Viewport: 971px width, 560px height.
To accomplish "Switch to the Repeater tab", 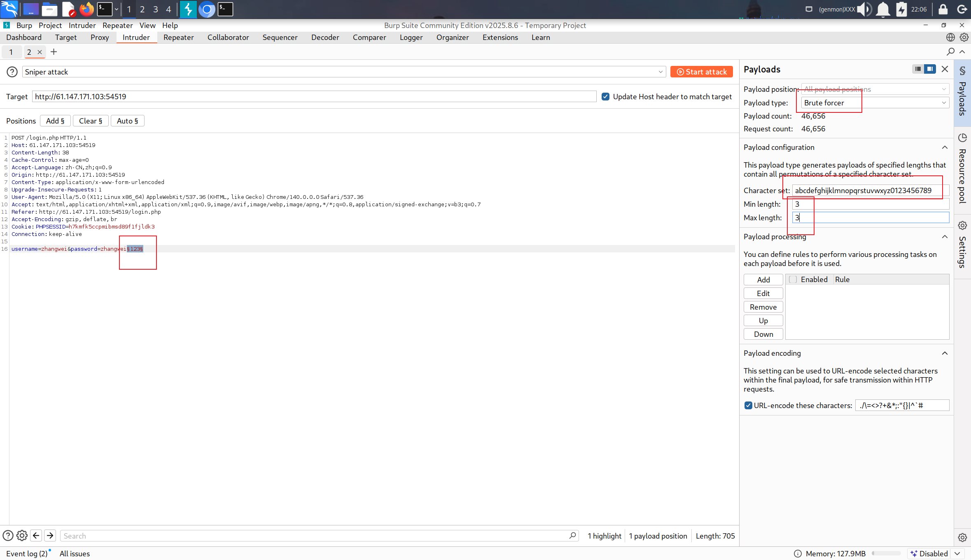I will pyautogui.click(x=178, y=37).
